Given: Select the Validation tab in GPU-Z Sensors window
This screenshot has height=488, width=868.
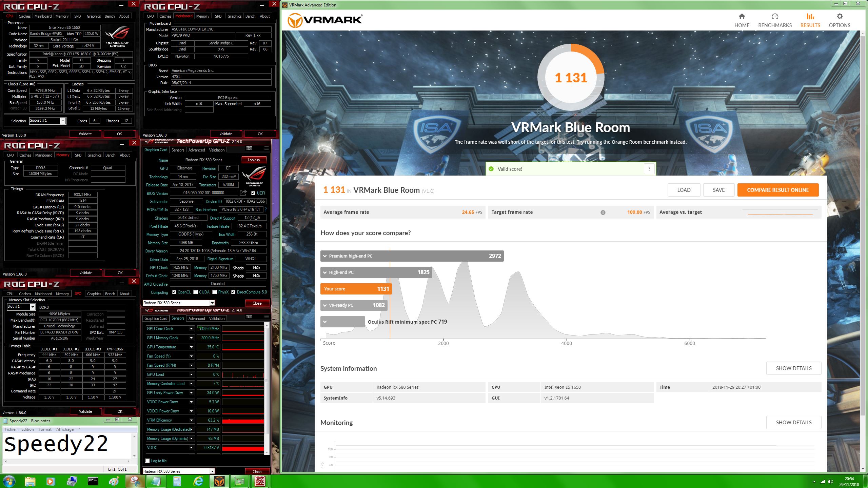Looking at the screenshot, I should tap(217, 319).
